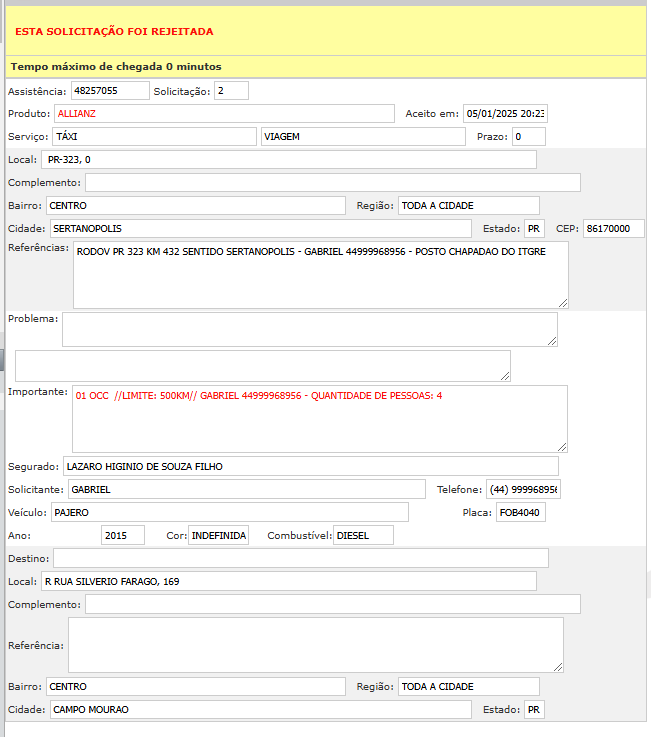Image resolution: width=651 pixels, height=737 pixels.
Task: Click the Assistência field showing 48257055
Action: pyautogui.click(x=111, y=91)
